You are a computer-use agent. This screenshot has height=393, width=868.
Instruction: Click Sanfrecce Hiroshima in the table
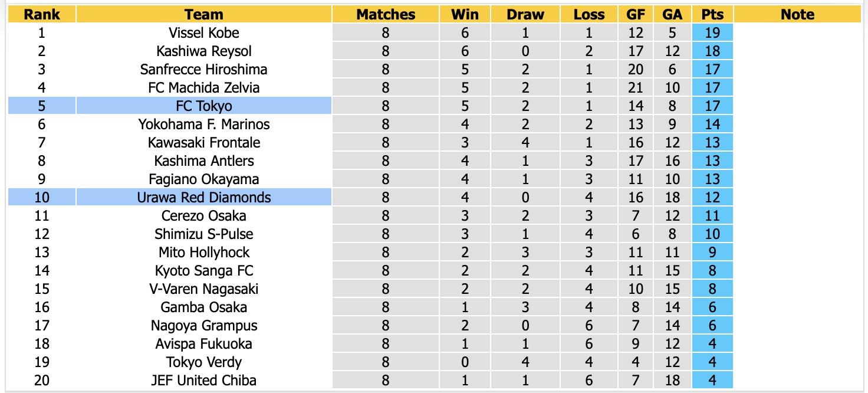pos(204,70)
